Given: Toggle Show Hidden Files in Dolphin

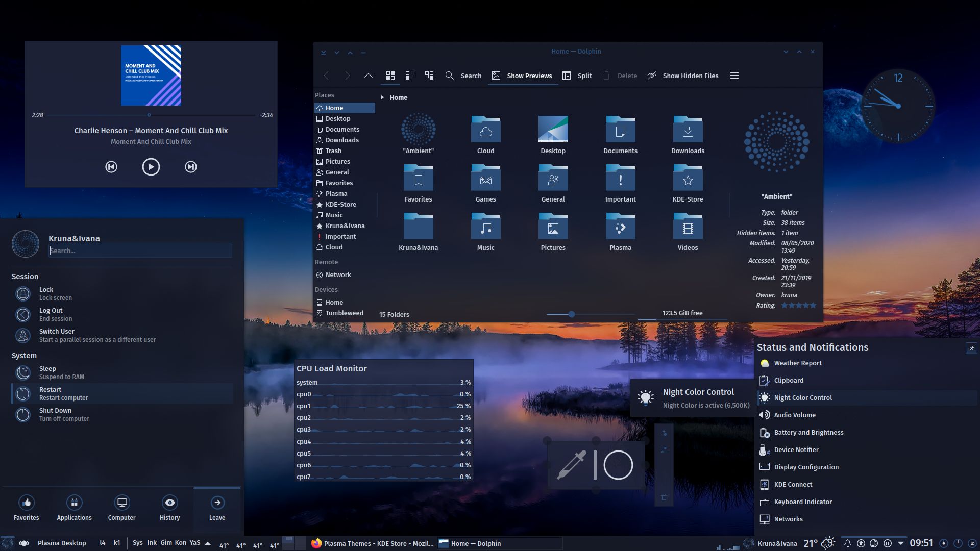Looking at the screenshot, I should (682, 75).
